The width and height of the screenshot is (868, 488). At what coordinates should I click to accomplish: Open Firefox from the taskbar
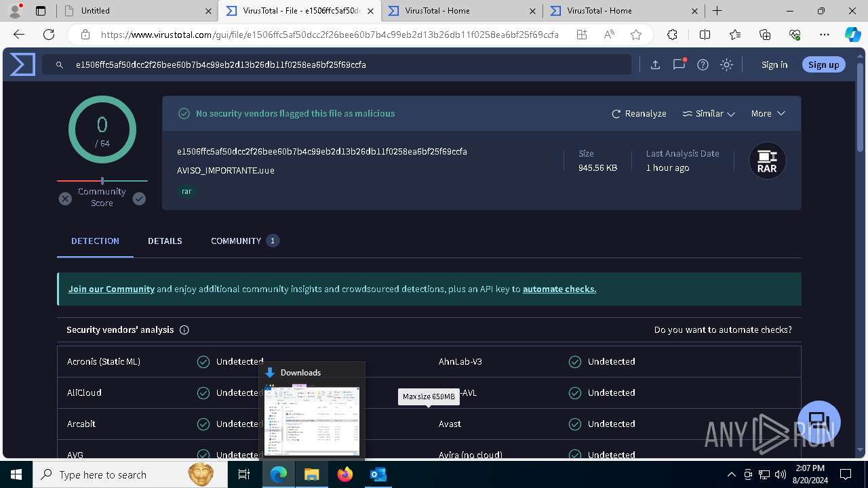[x=345, y=474]
